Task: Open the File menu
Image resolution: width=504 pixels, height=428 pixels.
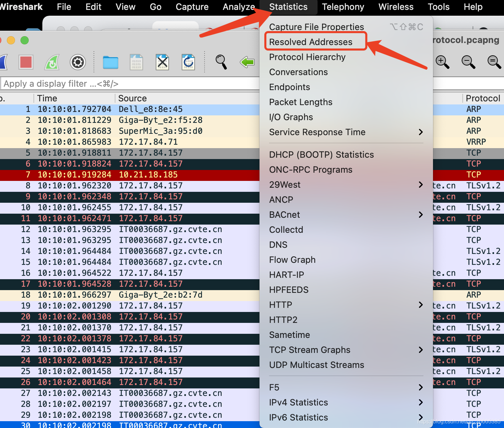Action: [64, 7]
